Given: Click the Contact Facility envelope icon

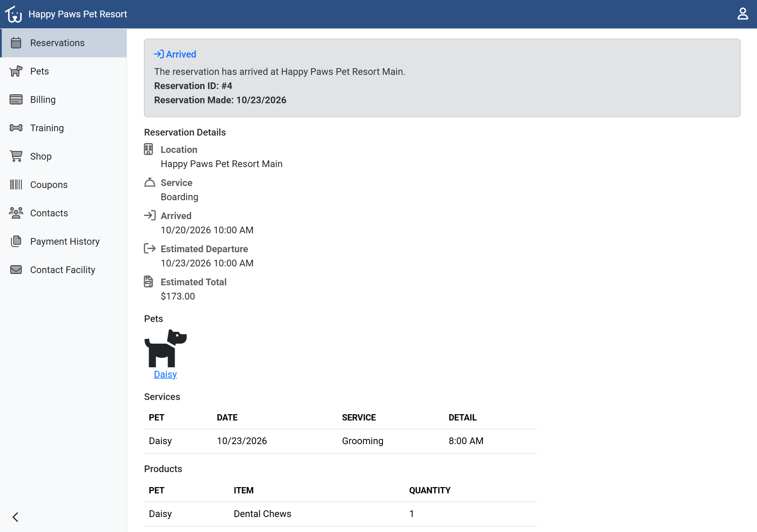Looking at the screenshot, I should coord(16,270).
